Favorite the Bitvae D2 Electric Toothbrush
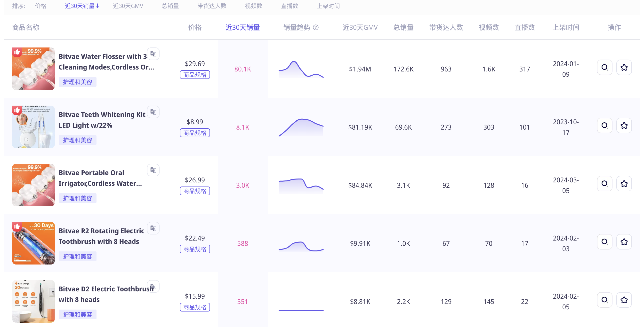This screenshot has height=327, width=644. point(624,300)
